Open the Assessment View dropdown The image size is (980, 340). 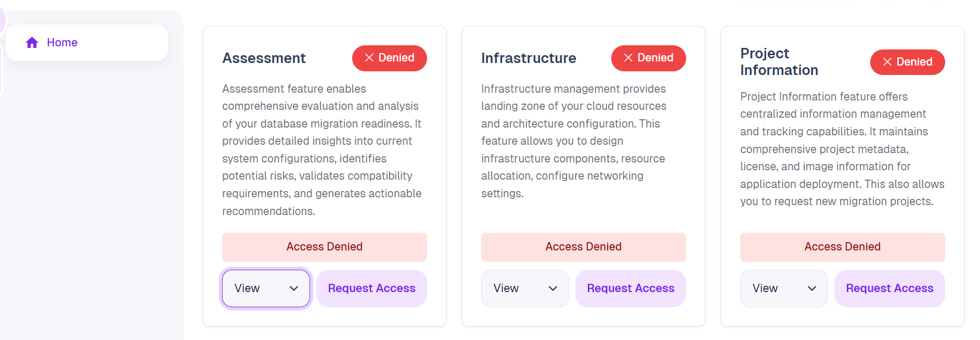pos(266,288)
